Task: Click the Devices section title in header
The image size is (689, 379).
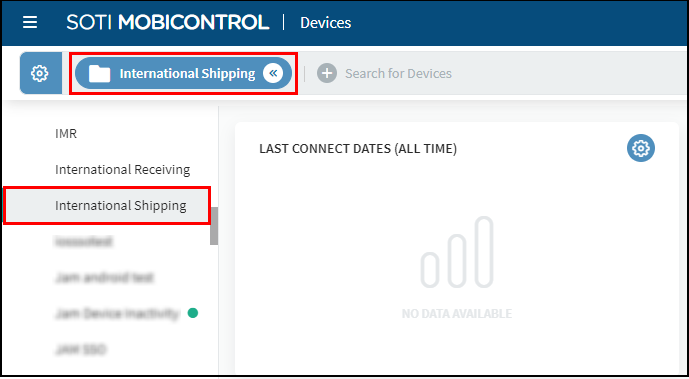Action: [326, 22]
